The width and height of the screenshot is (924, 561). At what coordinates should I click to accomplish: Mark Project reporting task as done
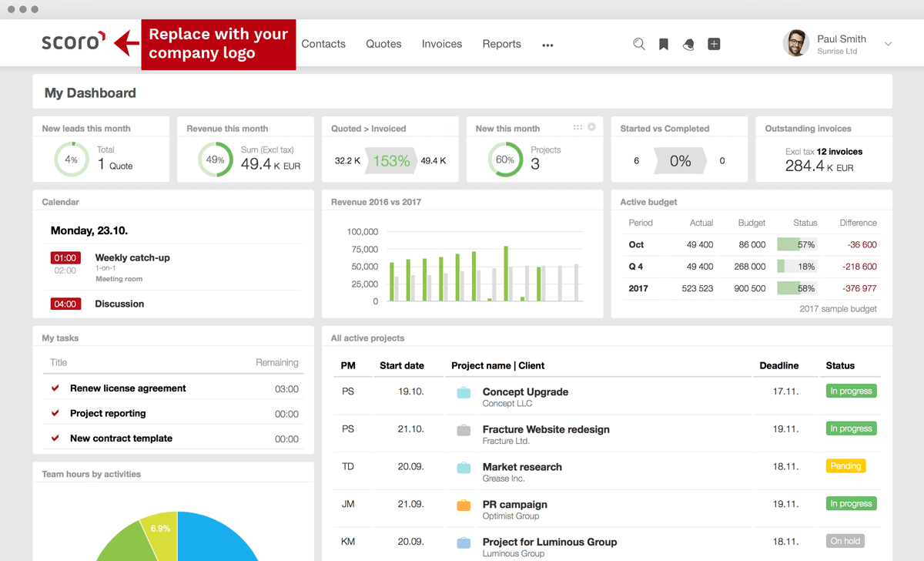click(55, 413)
